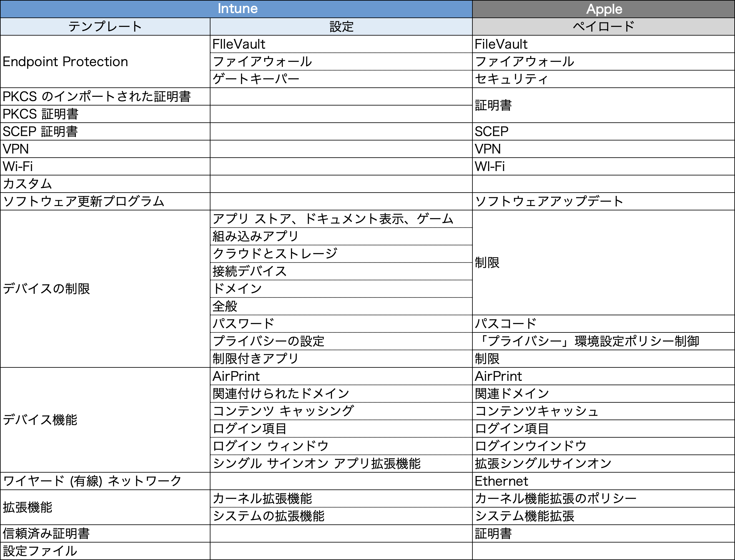
Task: Select the テンプレート column header
Action: (x=105, y=27)
